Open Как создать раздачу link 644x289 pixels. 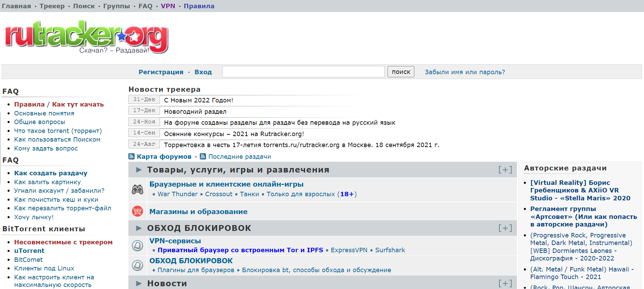pos(51,173)
